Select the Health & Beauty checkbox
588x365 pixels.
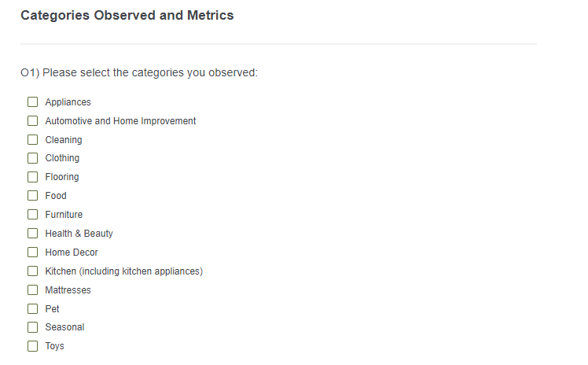tap(33, 234)
